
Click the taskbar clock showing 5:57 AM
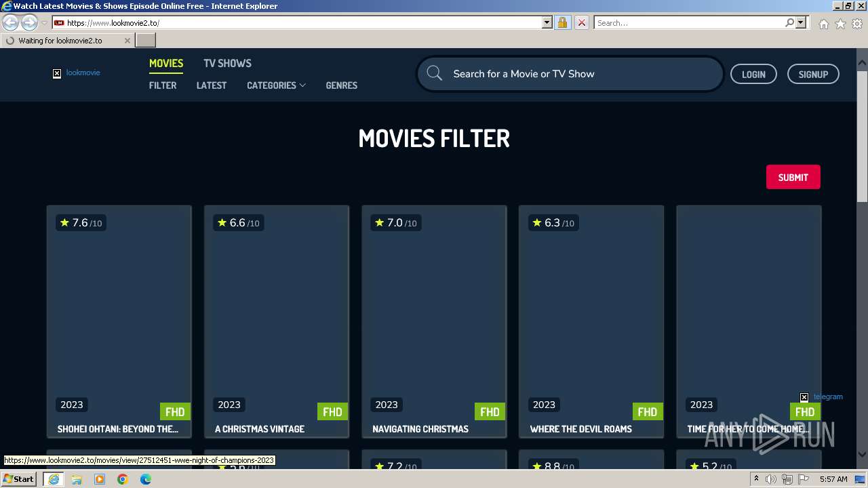click(x=833, y=479)
